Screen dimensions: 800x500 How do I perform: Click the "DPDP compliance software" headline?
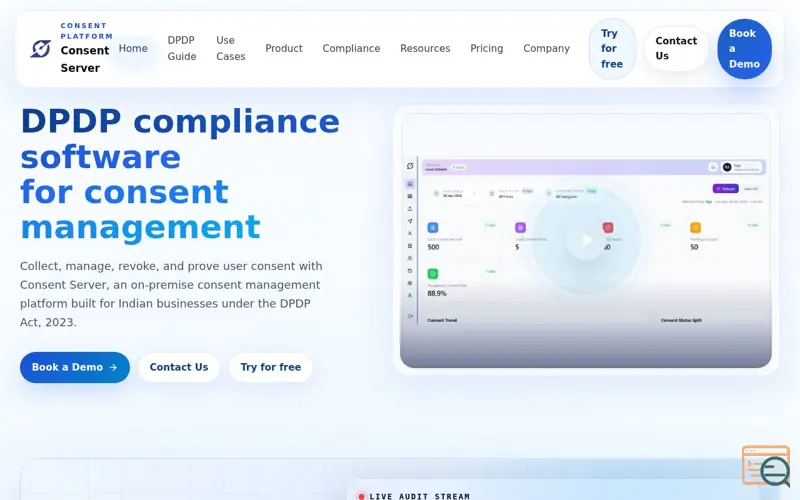click(180, 139)
